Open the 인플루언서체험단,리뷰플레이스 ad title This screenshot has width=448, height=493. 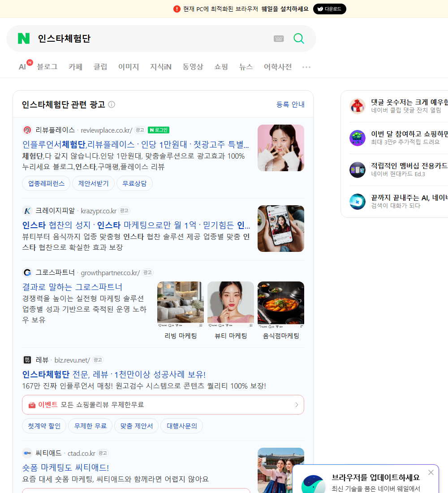135,144
